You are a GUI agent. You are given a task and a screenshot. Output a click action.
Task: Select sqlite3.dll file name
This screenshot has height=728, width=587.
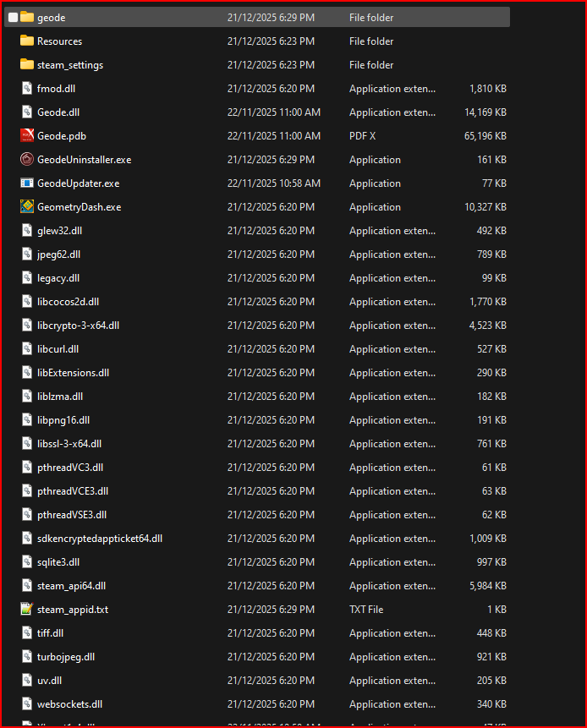point(58,562)
